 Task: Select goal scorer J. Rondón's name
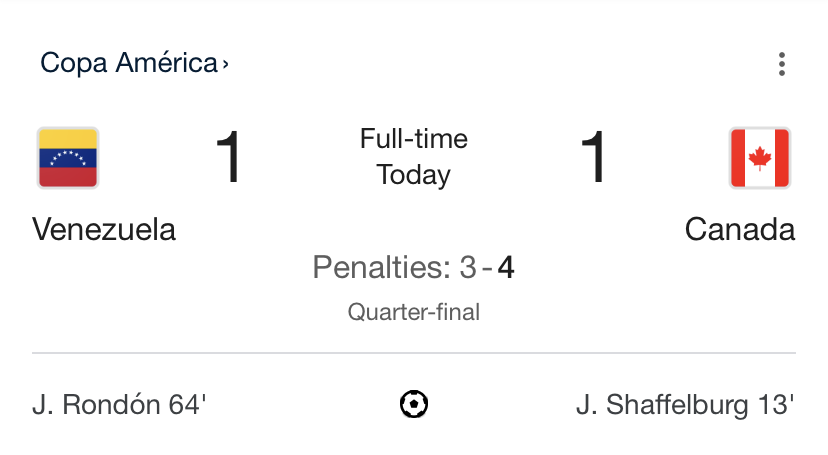click(x=97, y=406)
